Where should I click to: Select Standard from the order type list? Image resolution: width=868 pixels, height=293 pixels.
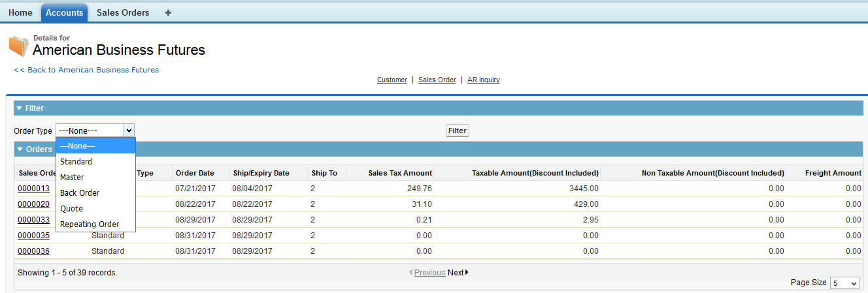76,162
